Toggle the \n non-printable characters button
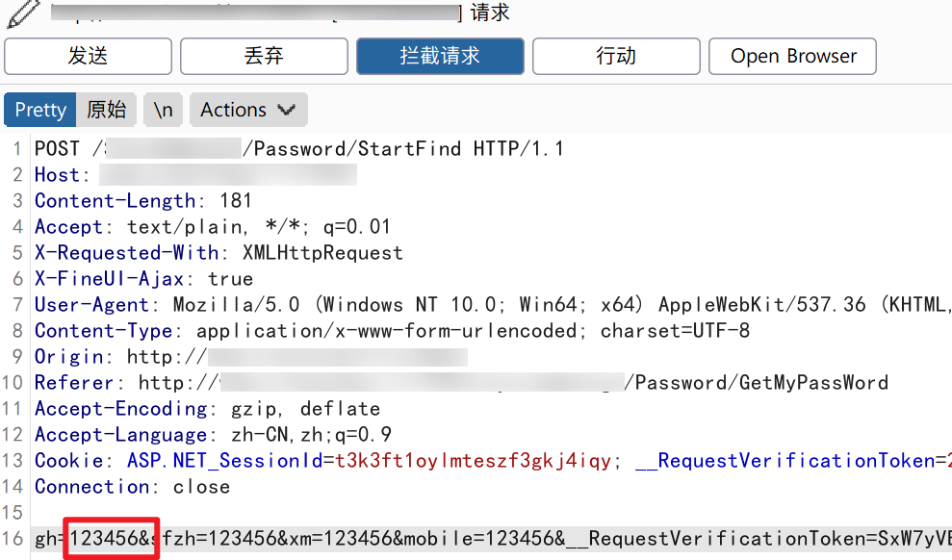Screen dimensions: 952x560 click(164, 110)
